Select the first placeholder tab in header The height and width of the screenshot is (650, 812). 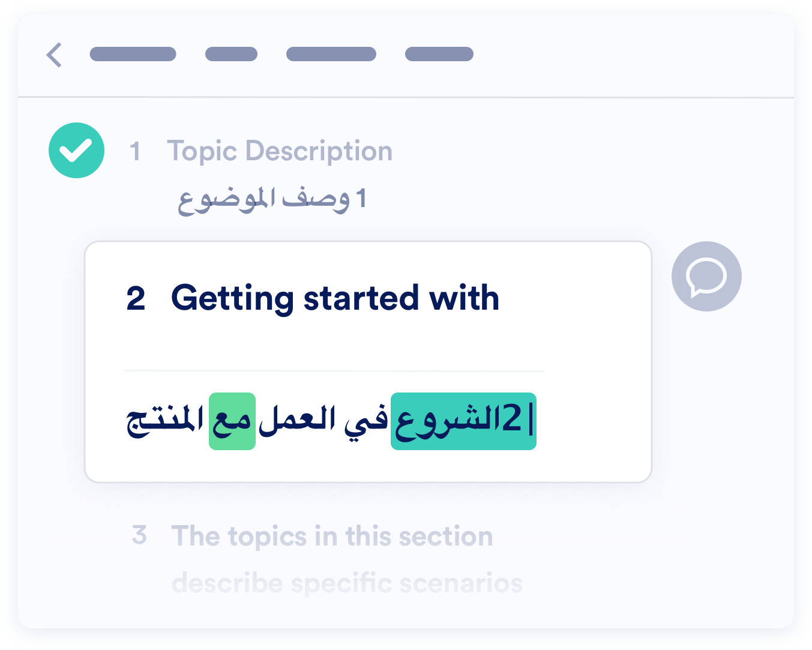(133, 54)
